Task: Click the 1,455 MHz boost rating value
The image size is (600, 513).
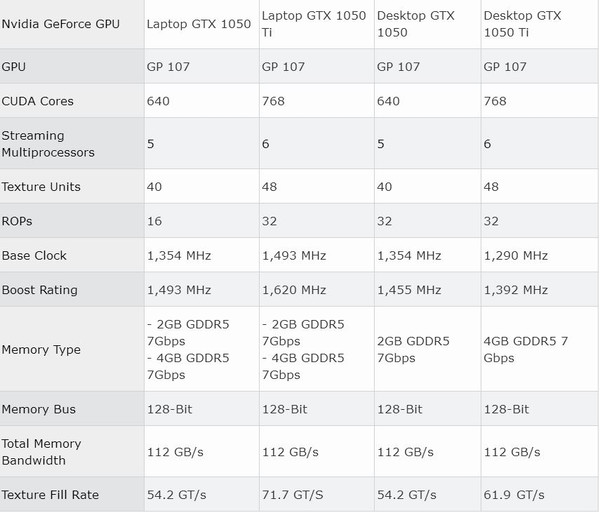Action: pyautogui.click(x=408, y=290)
